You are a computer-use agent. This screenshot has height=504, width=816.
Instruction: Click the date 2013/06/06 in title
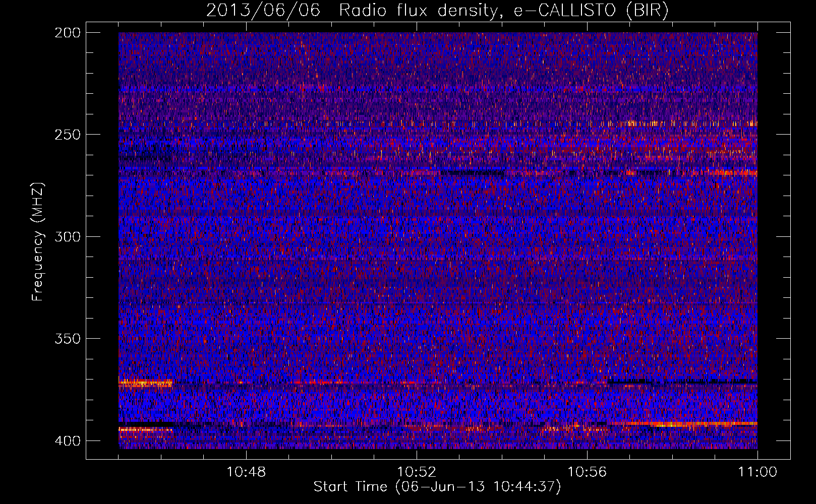(263, 11)
